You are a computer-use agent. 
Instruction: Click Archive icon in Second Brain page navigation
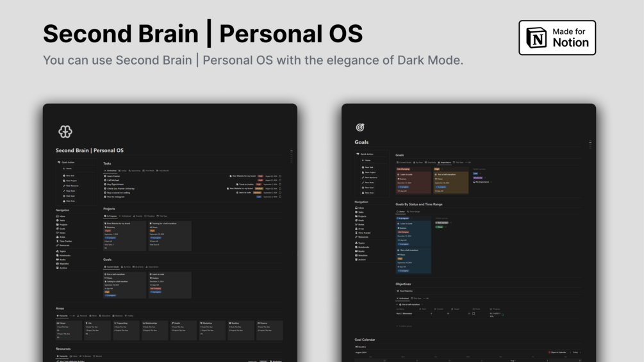point(58,268)
